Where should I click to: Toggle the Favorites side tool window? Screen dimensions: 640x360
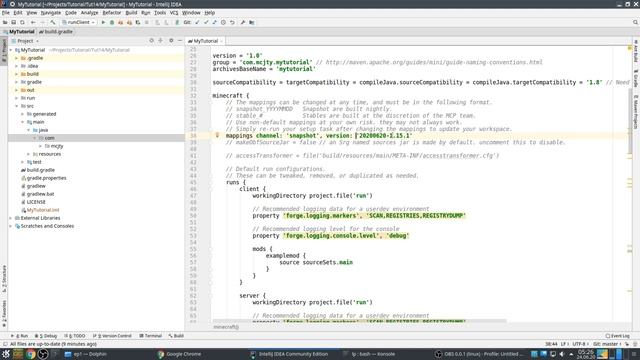coord(4,314)
